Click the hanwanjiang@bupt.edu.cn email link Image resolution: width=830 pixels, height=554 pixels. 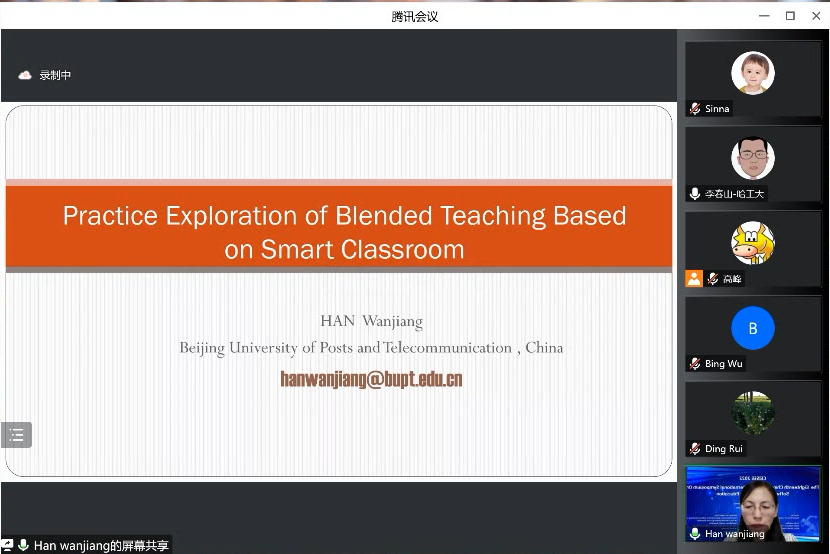(x=371, y=379)
